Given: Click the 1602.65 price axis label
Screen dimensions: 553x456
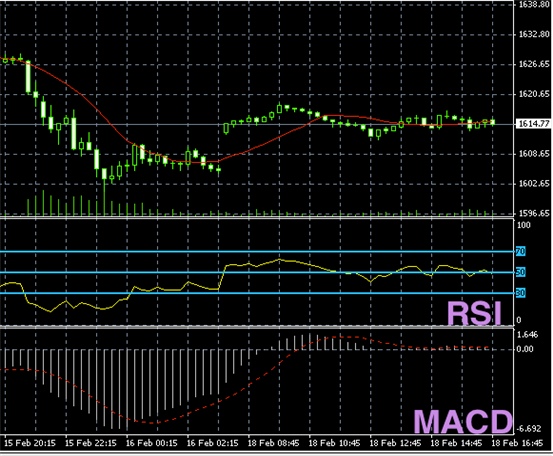Looking at the screenshot, I should click(x=535, y=184).
